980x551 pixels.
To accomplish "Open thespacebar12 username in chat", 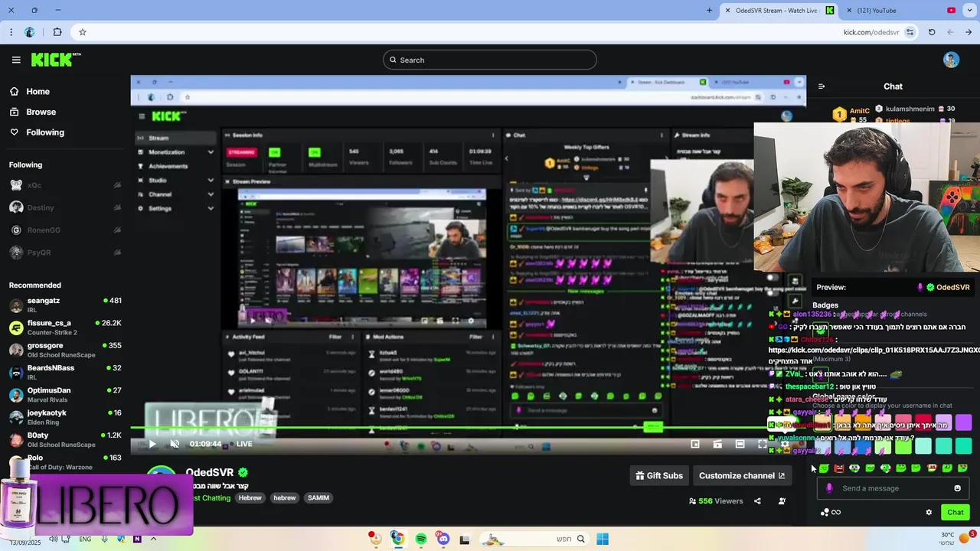I will (809, 386).
